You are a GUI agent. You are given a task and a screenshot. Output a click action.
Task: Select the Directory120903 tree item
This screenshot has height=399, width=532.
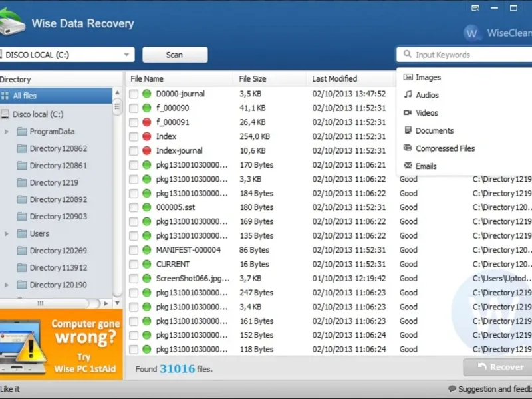[x=58, y=217]
